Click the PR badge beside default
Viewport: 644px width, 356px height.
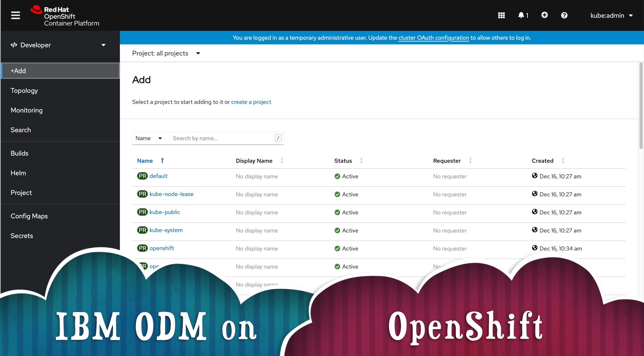(x=142, y=176)
